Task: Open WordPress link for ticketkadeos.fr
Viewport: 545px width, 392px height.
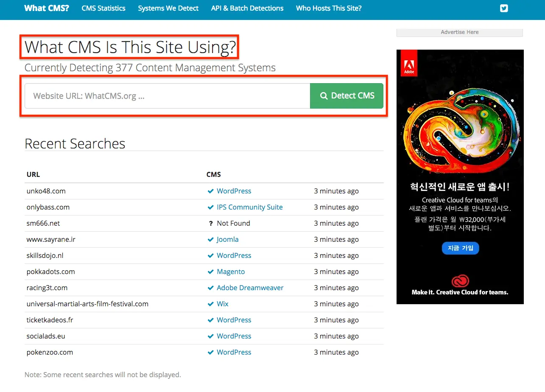Action: coord(234,320)
